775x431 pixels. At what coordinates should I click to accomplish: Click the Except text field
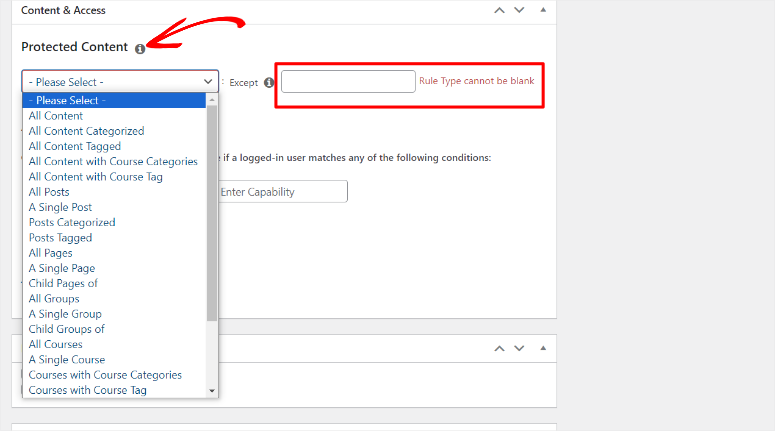tap(348, 82)
